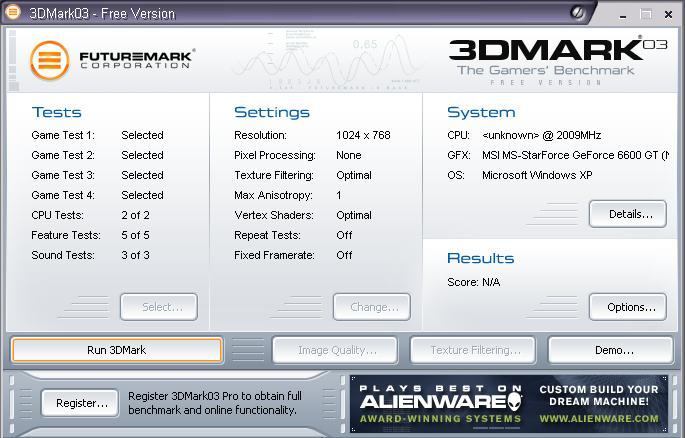Click the 3DMark03 Gamers' Benchmark logo
685x438 pixels.
[557, 61]
